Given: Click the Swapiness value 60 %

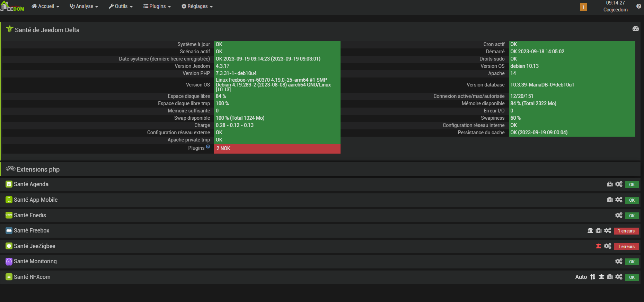Looking at the screenshot, I should pyautogui.click(x=515, y=118).
